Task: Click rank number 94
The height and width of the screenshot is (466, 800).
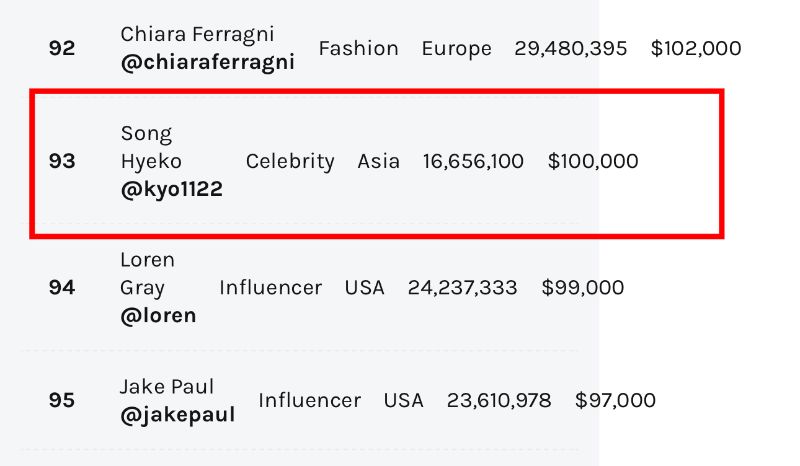Action: click(62, 287)
